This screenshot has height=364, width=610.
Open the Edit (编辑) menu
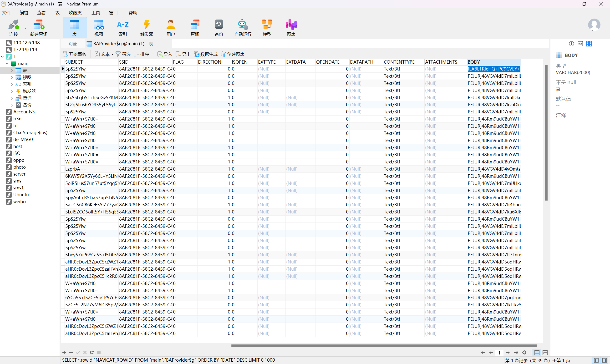tap(24, 13)
